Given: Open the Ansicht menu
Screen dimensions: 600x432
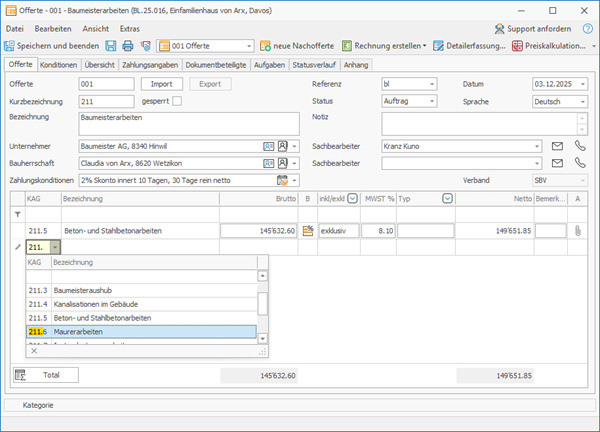Looking at the screenshot, I should coord(96,29).
